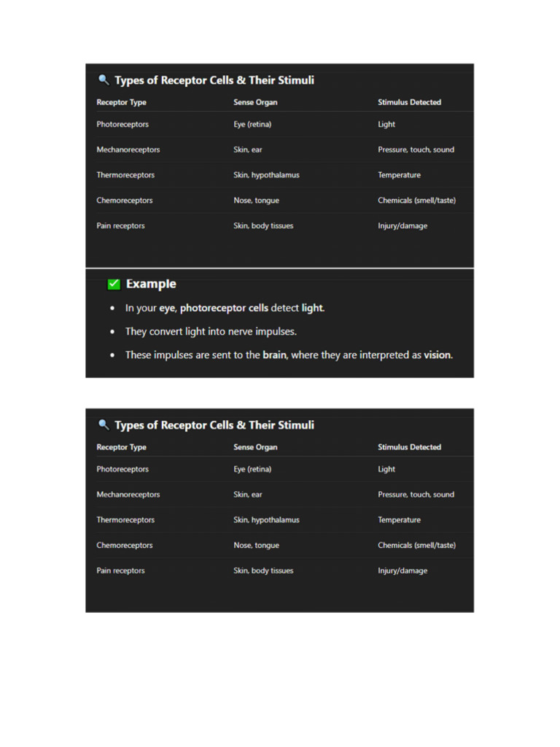Click the 'Sense Organ' column header in lower table
Screen dimensions: 560x747
click(255, 447)
